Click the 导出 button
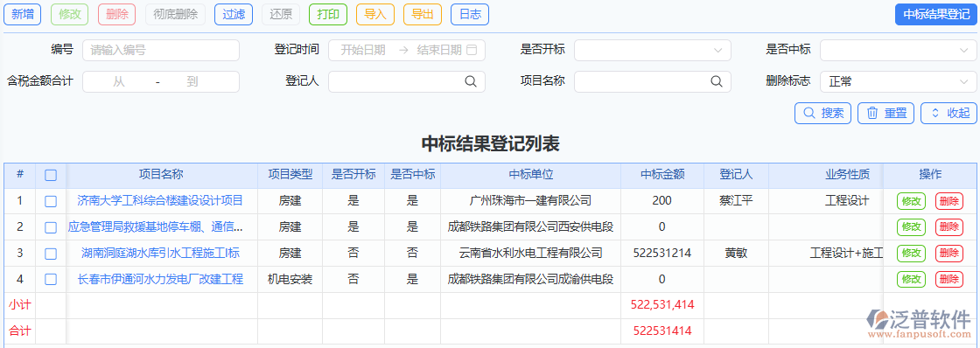This screenshot has width=980, height=348. click(423, 14)
